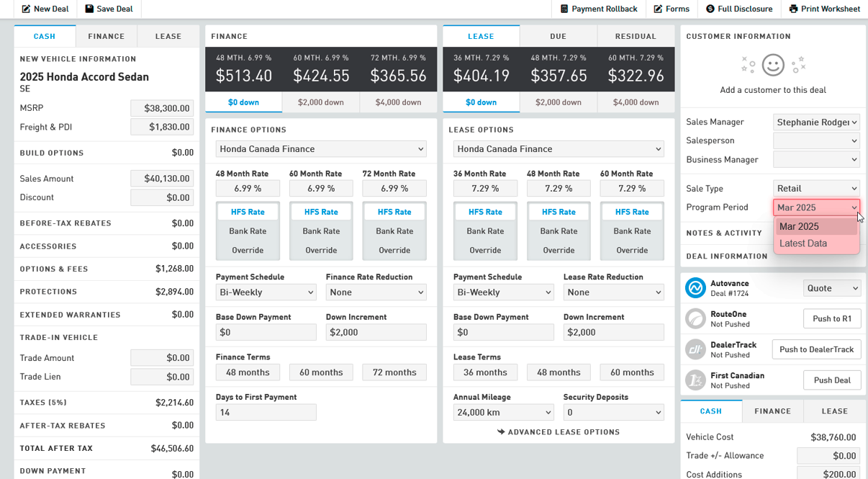The width and height of the screenshot is (868, 479).
Task: Open the Sale Type Retail dropdown
Action: tap(817, 189)
